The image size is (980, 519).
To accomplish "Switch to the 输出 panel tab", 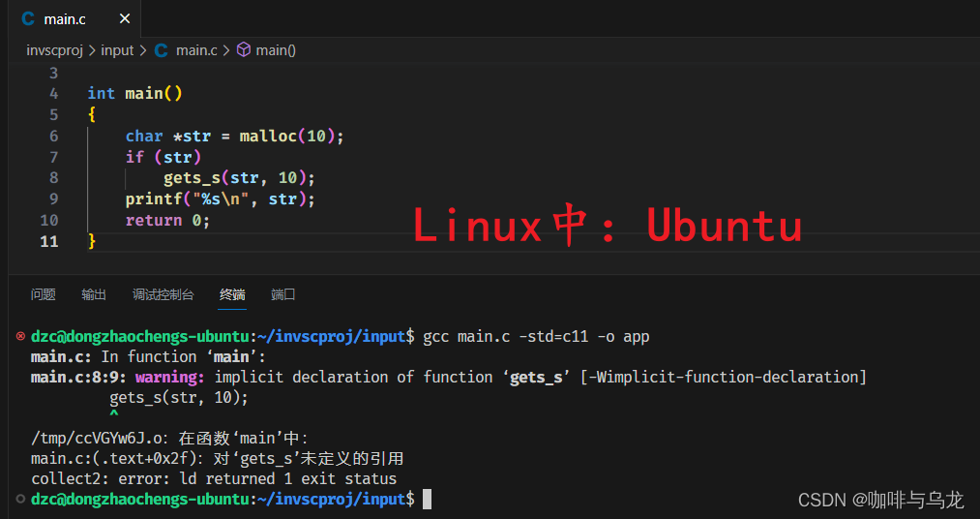I will pos(94,294).
